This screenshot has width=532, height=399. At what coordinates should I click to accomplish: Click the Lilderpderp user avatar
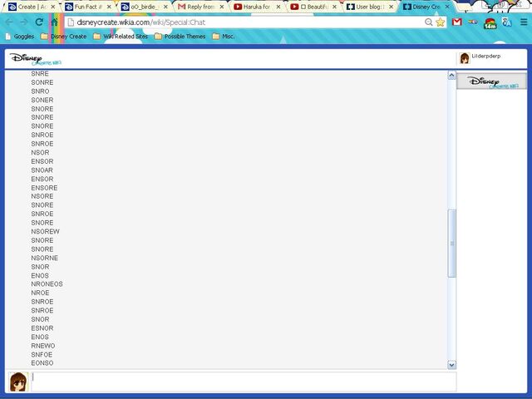(x=464, y=58)
